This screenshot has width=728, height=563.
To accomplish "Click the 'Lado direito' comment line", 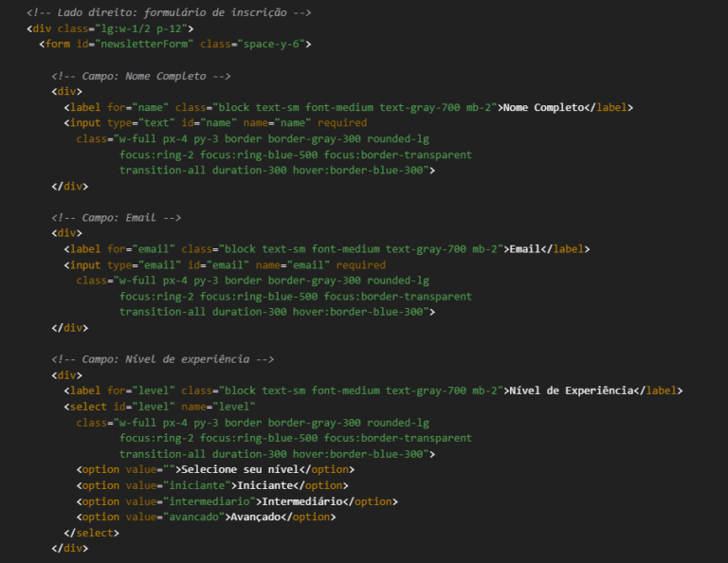I will [x=169, y=12].
